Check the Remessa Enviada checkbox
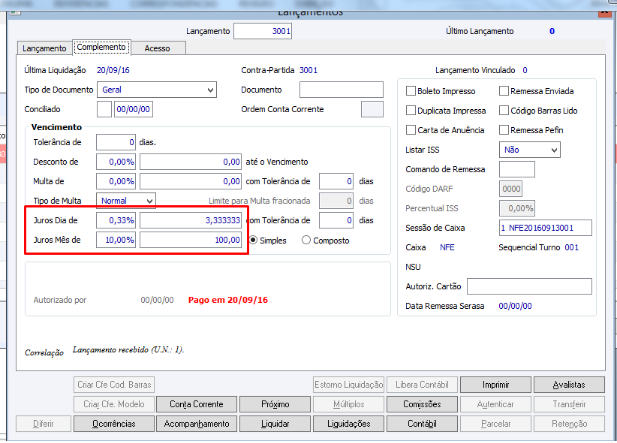 click(504, 91)
